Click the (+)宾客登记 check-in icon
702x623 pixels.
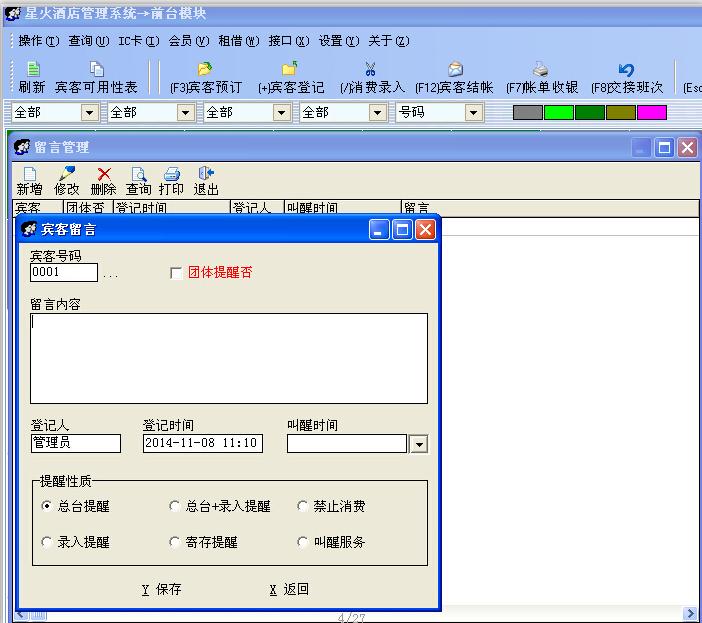290,69
